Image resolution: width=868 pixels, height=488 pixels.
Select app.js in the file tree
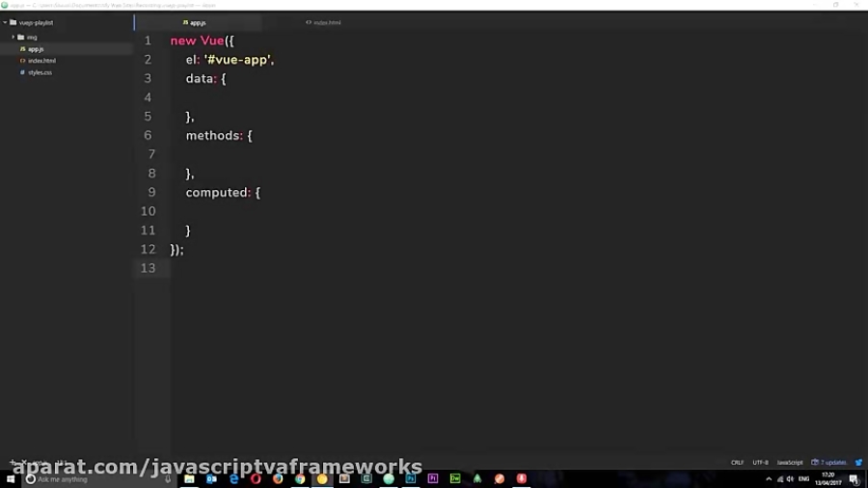[x=35, y=49]
